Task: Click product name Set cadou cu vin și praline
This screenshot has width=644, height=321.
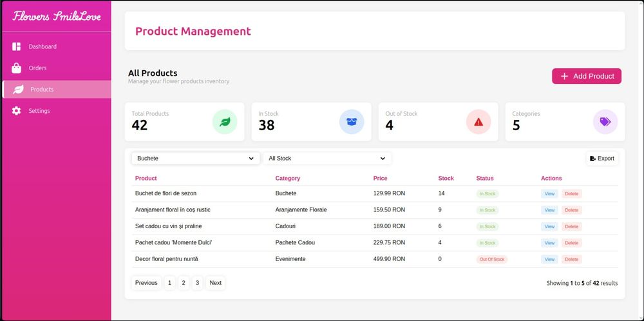Action: (x=168, y=226)
